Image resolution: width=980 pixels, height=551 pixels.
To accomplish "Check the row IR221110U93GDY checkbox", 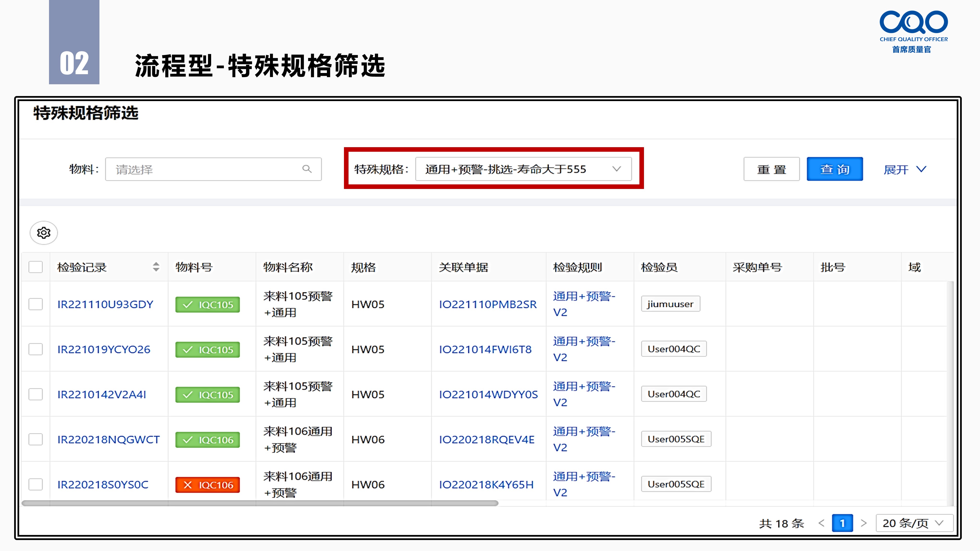I will point(36,304).
